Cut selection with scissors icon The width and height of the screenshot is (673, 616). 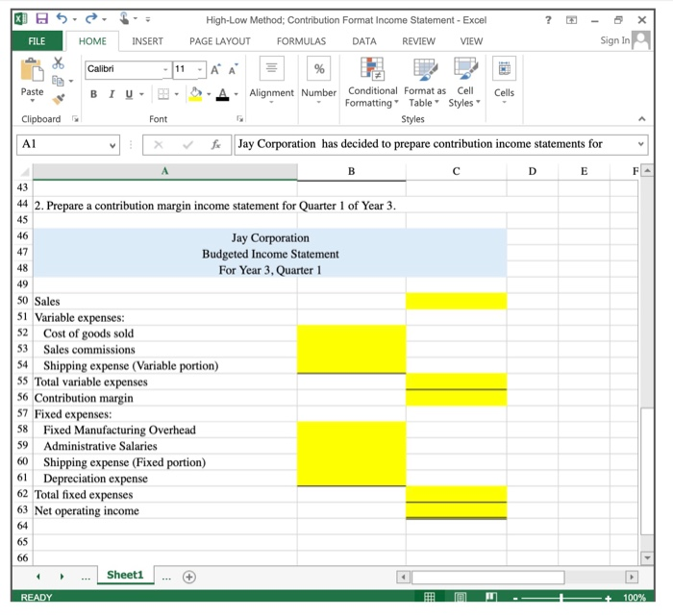pos(58,63)
